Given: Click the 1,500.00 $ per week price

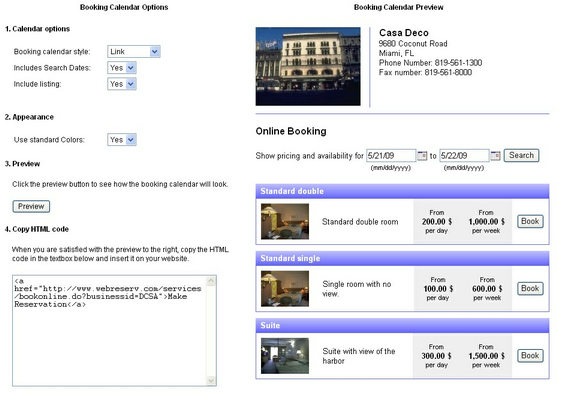Looking at the screenshot, I should pos(486,356).
